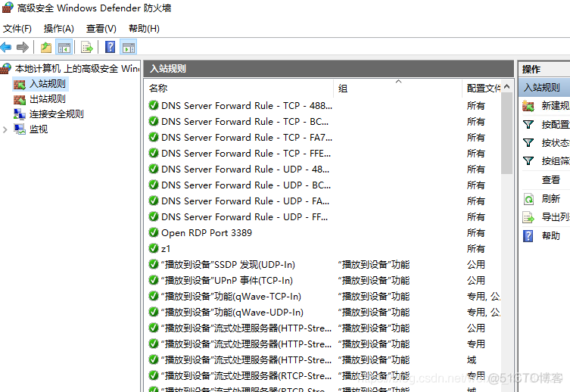
Task: Select the qWave-TCP-In rule
Action: 231,297
